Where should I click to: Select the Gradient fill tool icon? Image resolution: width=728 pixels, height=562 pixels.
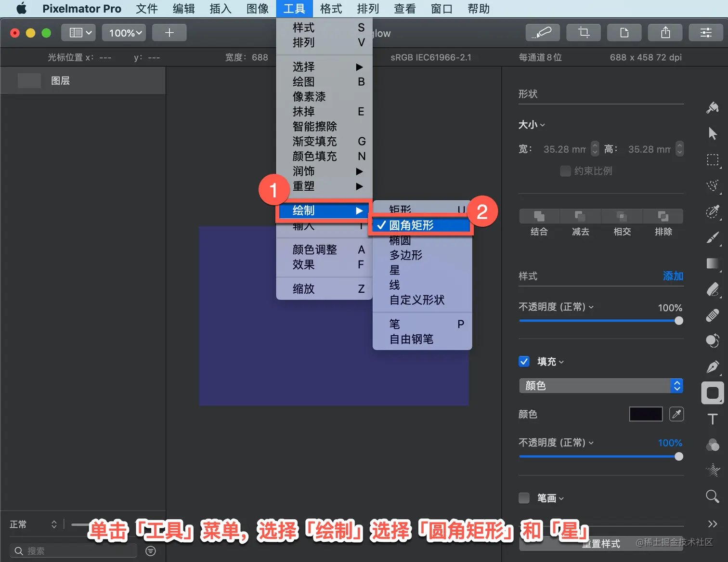(x=713, y=263)
